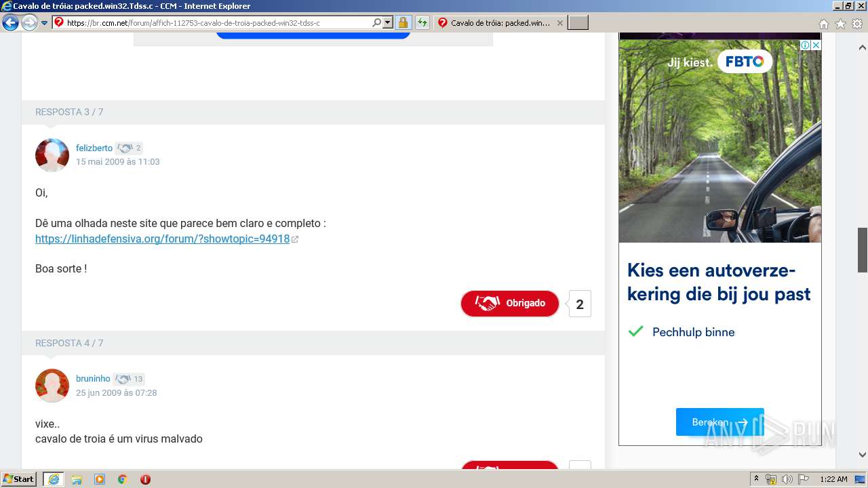The image size is (868, 488).
Task: Click the volume speaker tray icon
Action: (787, 479)
